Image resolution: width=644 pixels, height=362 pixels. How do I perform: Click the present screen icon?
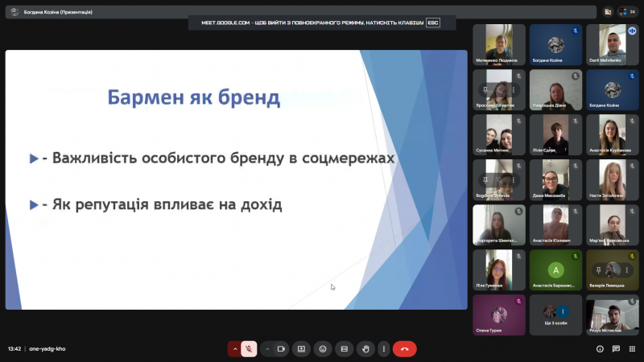[x=302, y=349]
